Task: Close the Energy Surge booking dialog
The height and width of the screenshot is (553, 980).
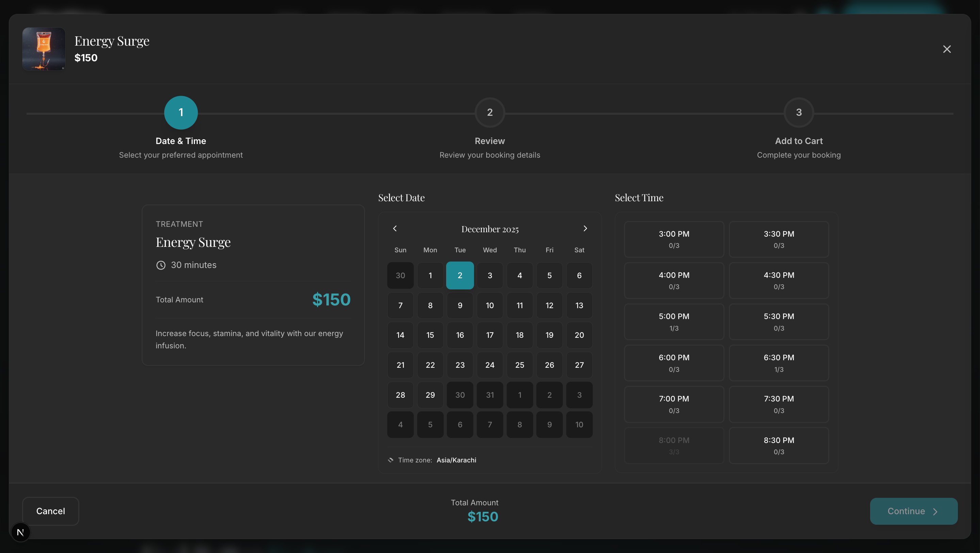Action: coord(947,49)
